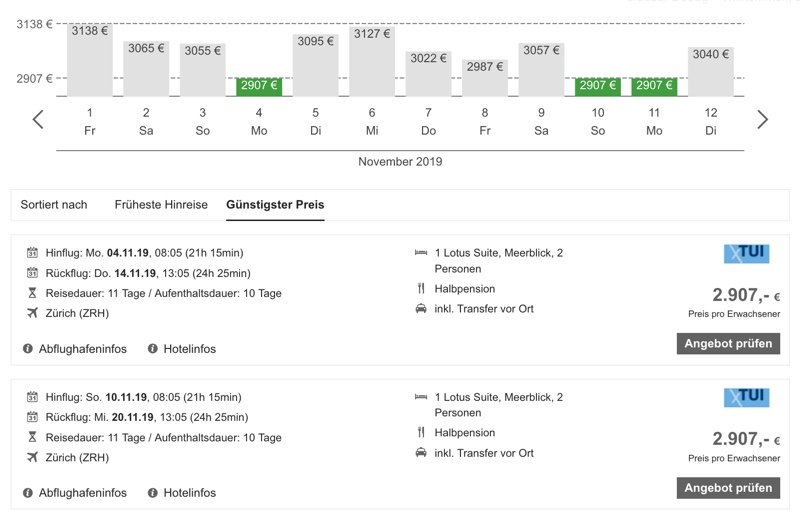Sort by Günstigster Preis tab

(275, 205)
